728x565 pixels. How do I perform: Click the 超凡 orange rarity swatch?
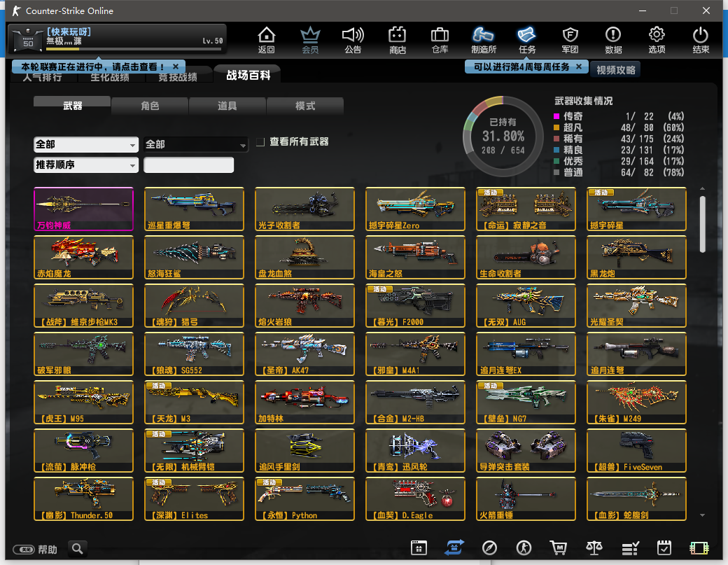tap(556, 127)
